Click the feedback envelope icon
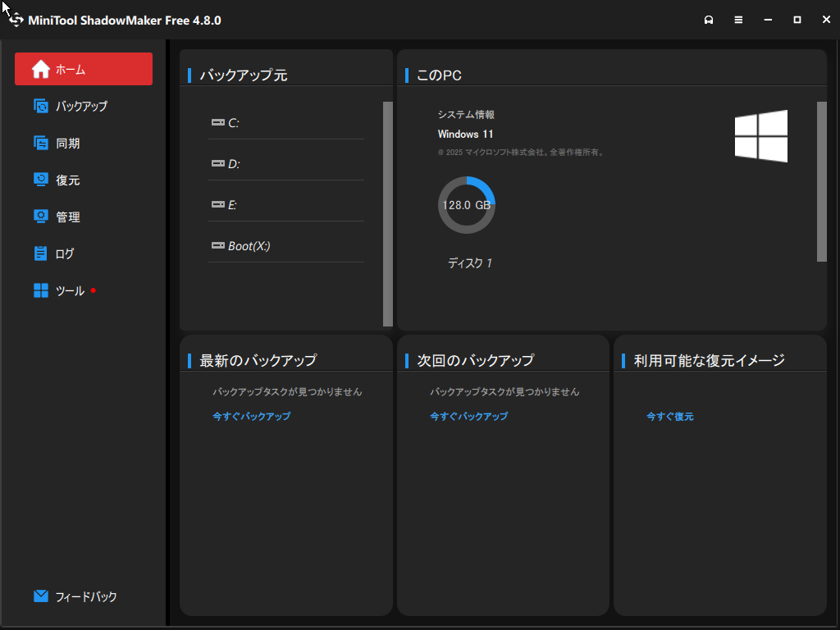Screen dimensions: 840x630 click(x=41, y=596)
